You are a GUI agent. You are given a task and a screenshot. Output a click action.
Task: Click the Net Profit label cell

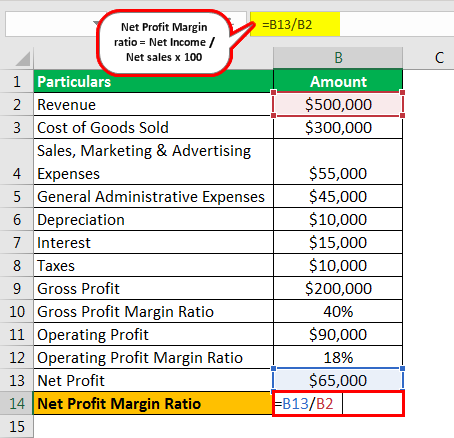click(x=153, y=380)
